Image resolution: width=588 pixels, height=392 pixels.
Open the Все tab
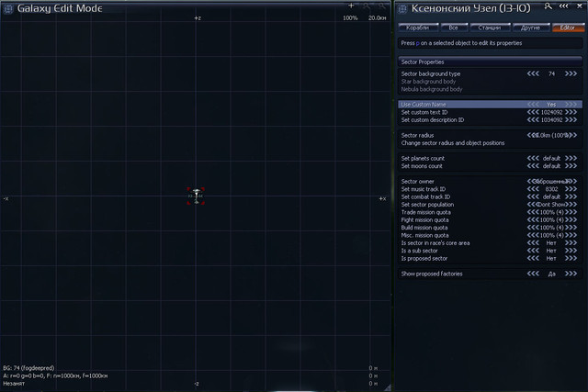tap(453, 28)
